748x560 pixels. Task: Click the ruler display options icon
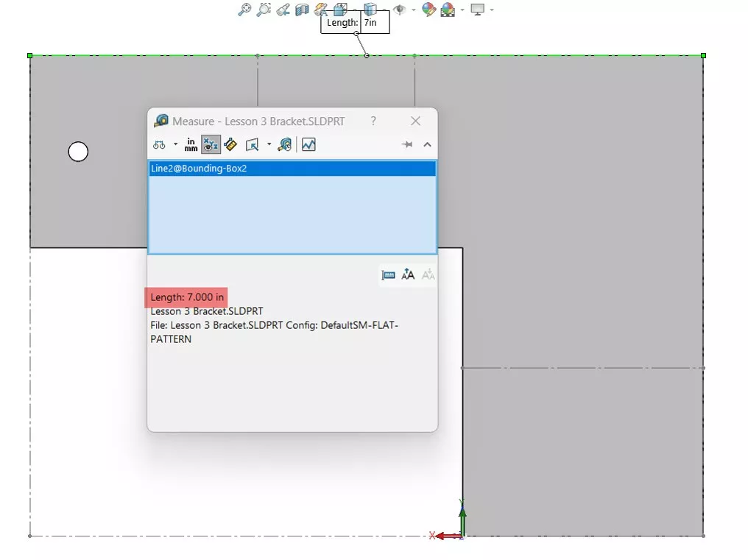point(388,274)
